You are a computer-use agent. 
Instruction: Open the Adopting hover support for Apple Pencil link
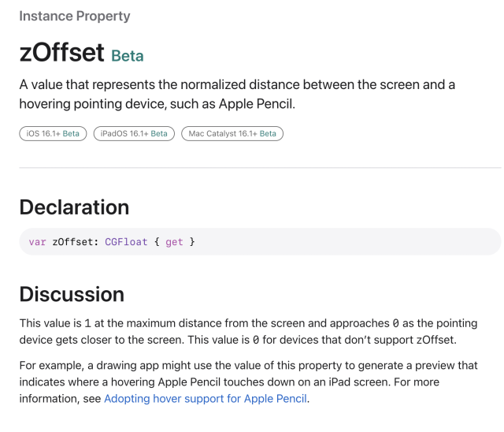point(206,399)
